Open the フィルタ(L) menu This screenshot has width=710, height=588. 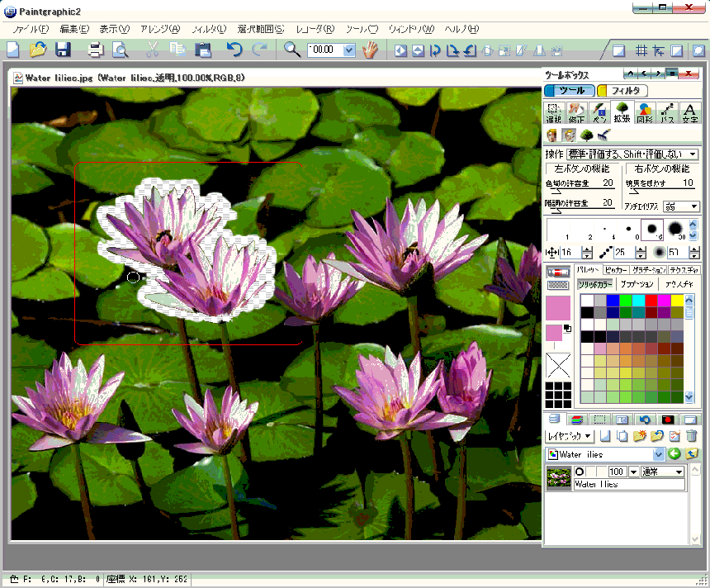[209, 29]
